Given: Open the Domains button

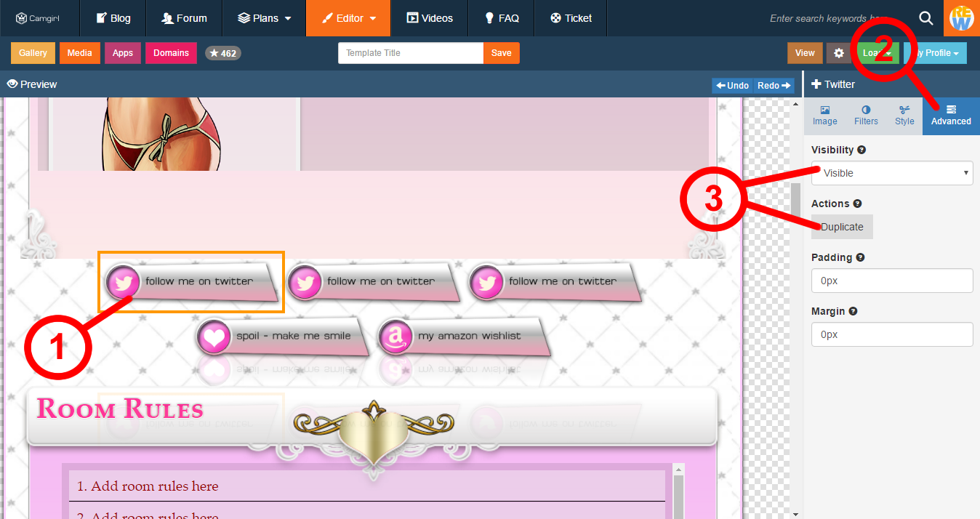Looking at the screenshot, I should point(171,53).
